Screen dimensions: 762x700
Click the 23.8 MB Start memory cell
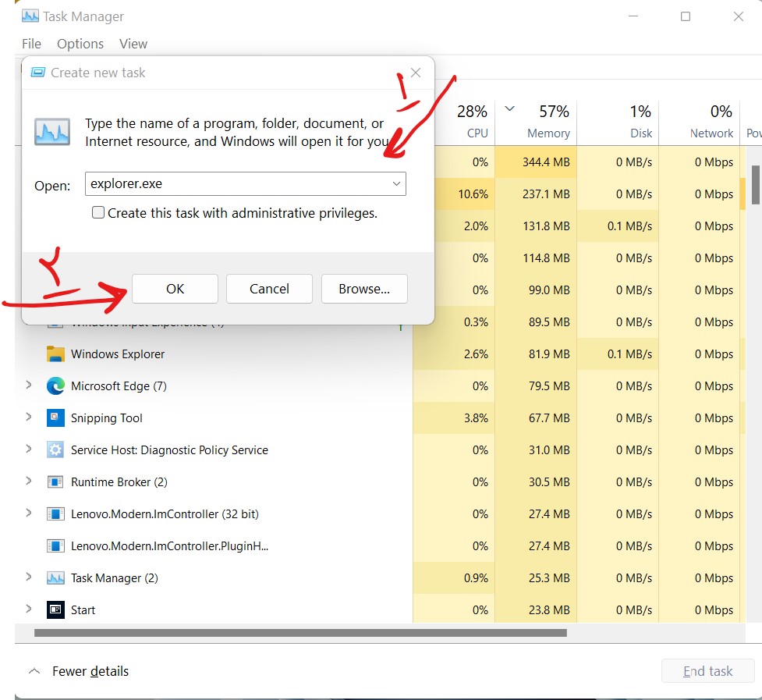[536, 610]
